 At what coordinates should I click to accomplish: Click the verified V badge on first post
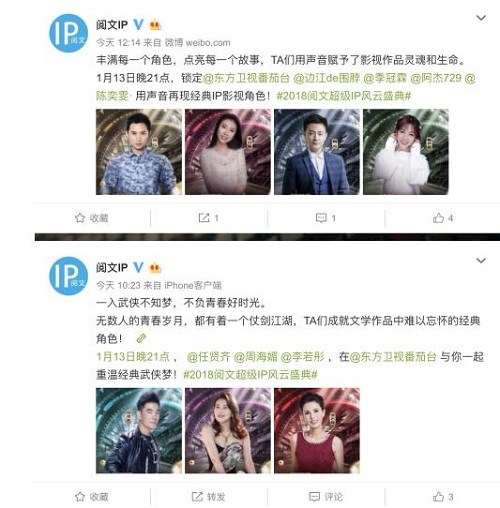point(138,25)
